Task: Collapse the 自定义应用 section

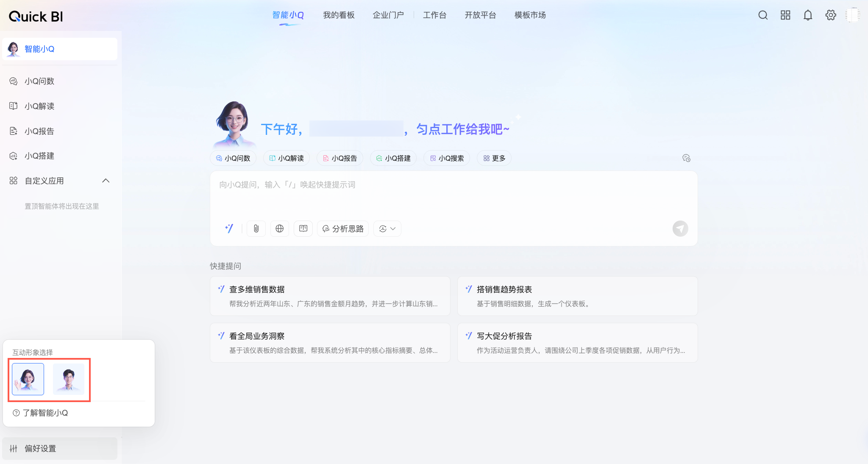Action: 106,181
